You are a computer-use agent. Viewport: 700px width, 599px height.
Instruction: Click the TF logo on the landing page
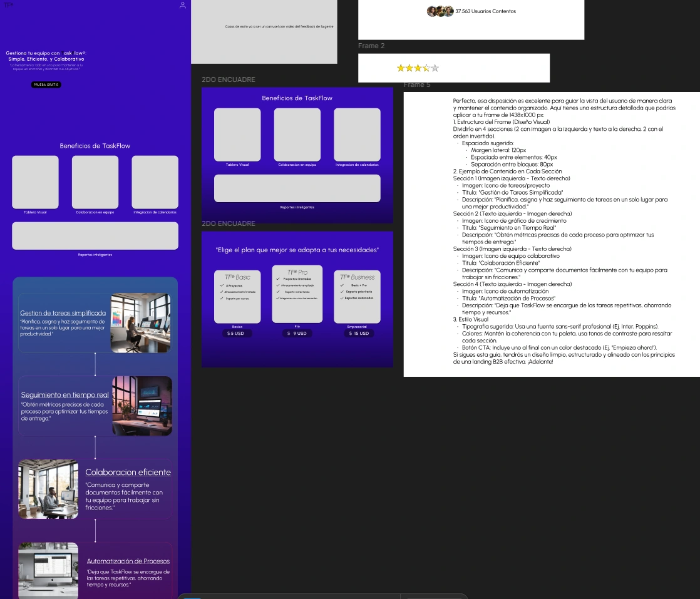8,5
